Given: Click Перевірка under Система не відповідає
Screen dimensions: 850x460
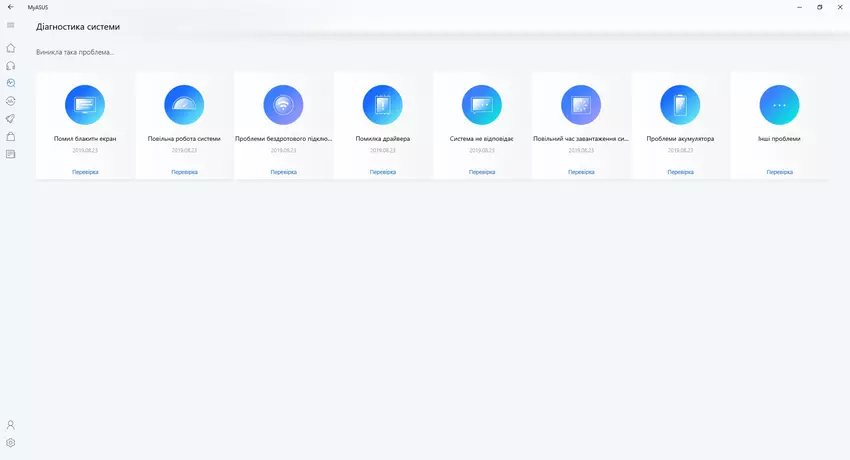Looking at the screenshot, I should pos(482,172).
